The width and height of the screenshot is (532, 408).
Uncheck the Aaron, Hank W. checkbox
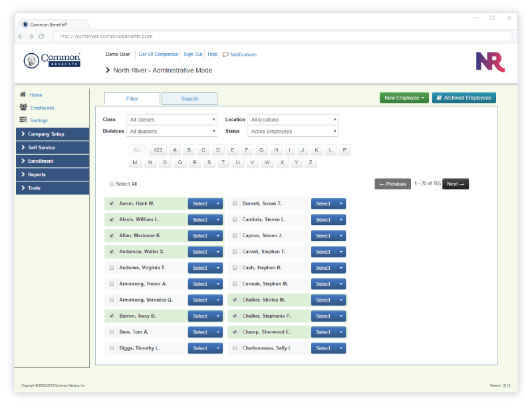click(112, 203)
